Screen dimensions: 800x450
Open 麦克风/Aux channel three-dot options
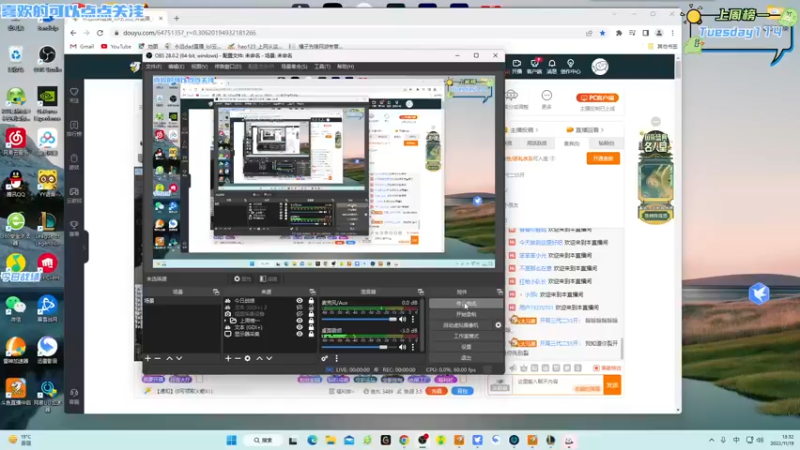pos(413,319)
